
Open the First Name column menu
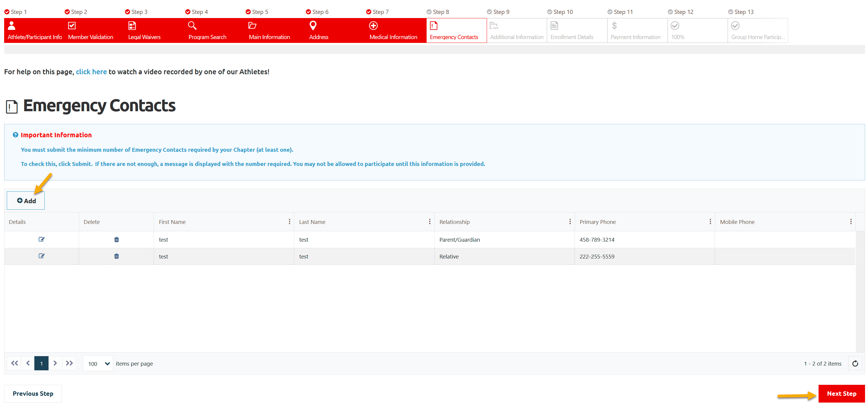(290, 222)
